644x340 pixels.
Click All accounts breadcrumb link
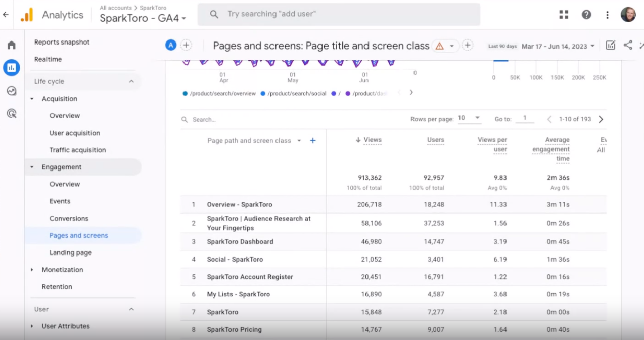[x=116, y=8]
